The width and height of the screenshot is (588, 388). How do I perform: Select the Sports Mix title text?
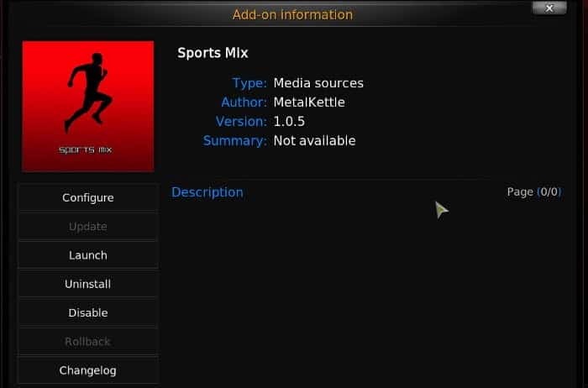pos(213,53)
